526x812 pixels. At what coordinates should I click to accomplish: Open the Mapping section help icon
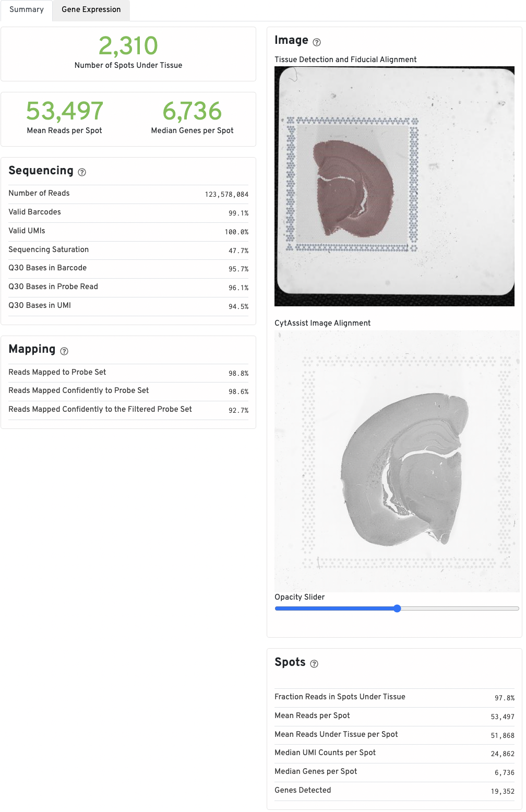(x=64, y=351)
